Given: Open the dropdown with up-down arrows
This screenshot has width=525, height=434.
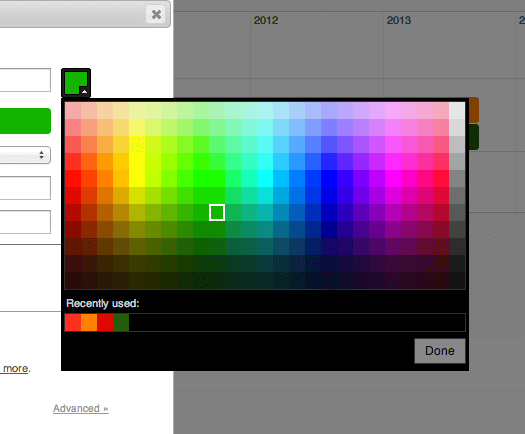Looking at the screenshot, I should [x=25, y=155].
